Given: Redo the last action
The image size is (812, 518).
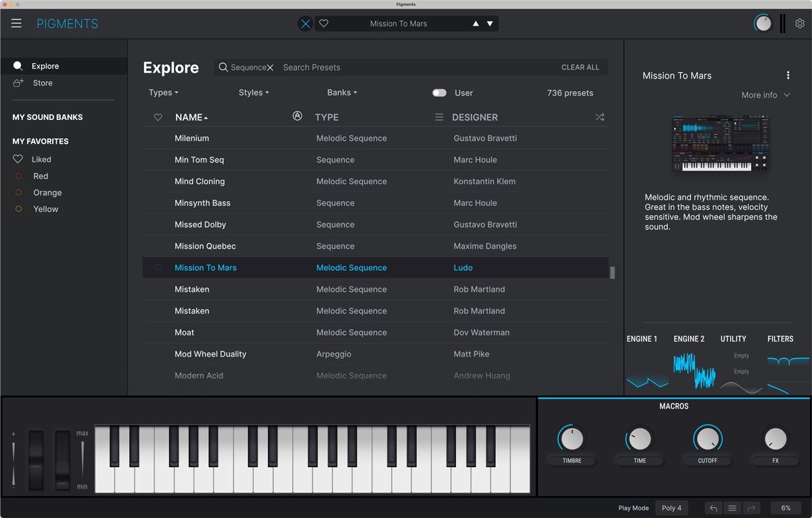Looking at the screenshot, I should pyautogui.click(x=751, y=507).
